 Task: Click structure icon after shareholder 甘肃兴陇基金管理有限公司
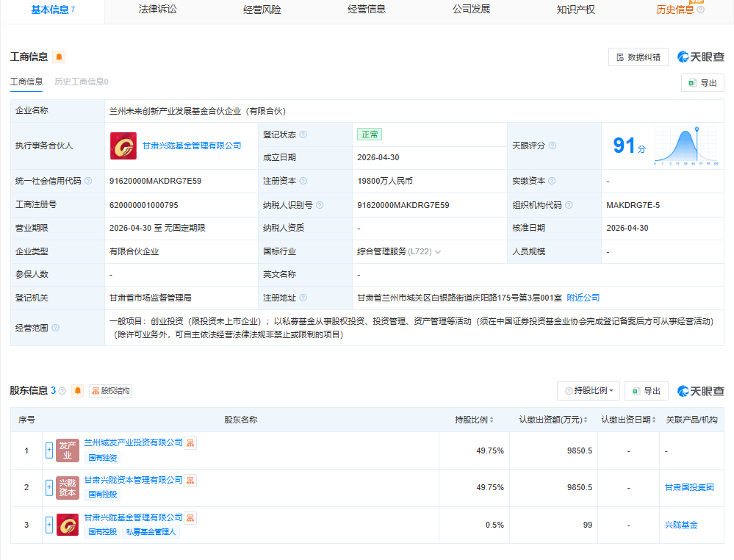(190, 518)
